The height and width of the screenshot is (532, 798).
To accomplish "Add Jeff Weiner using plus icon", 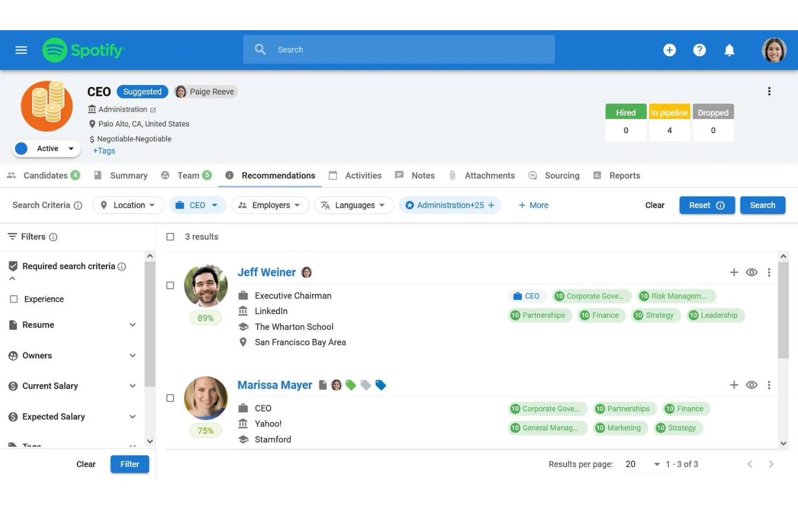I will click(734, 272).
